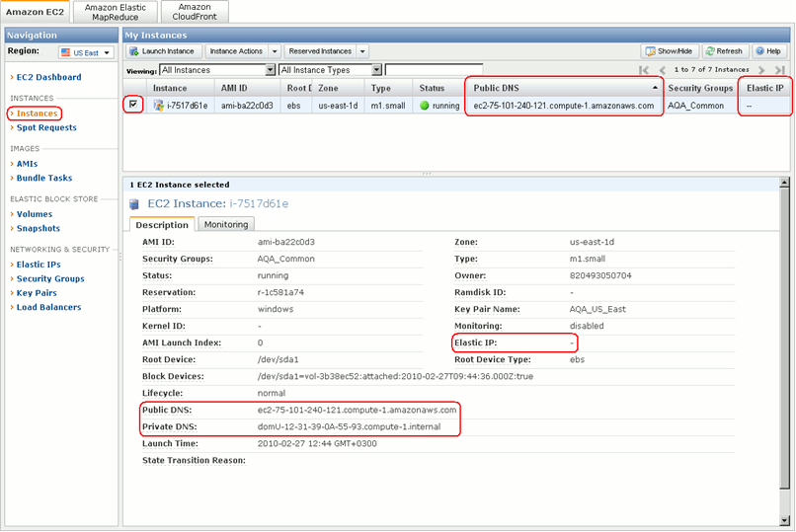Viewport: 796px width, 532px height.
Task: Sort by Instance column header
Action: coord(180,88)
